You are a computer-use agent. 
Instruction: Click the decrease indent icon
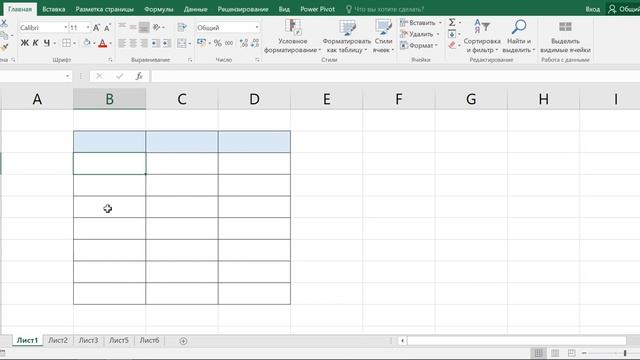pos(156,43)
